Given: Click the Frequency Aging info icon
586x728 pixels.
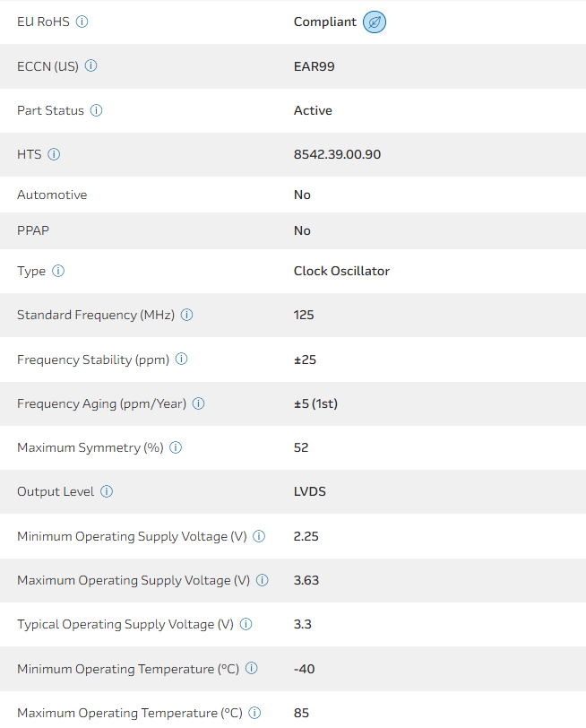Looking at the screenshot, I should (198, 403).
